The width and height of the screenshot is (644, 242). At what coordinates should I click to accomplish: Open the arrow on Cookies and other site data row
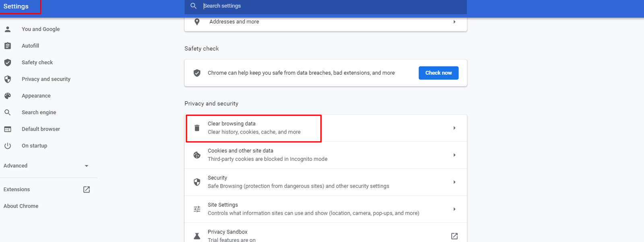click(x=454, y=155)
